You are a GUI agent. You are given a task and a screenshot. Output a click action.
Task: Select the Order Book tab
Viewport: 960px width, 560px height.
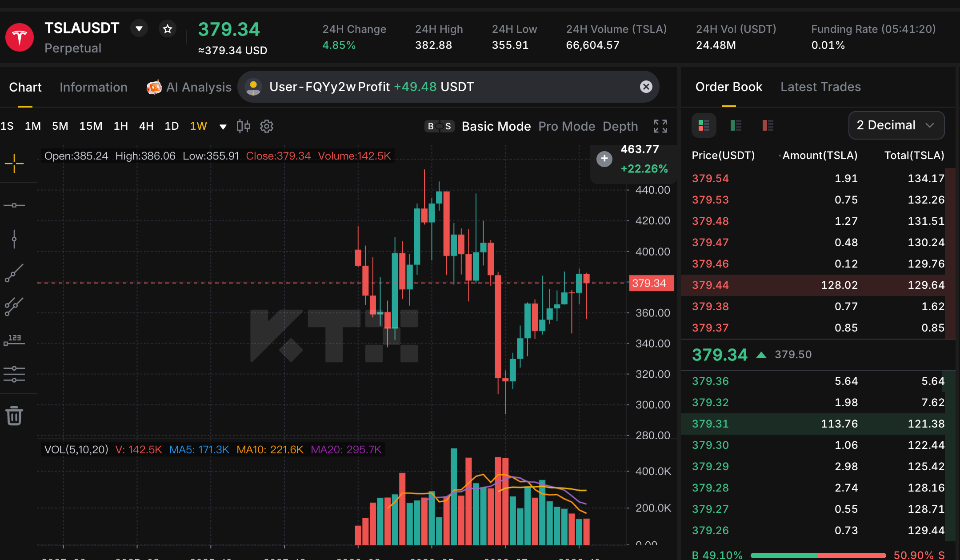pos(729,87)
